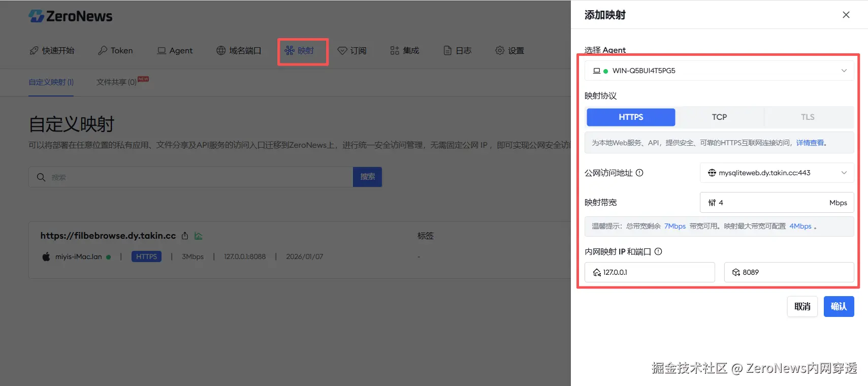Click the 确认 button
The image size is (868, 386).
tap(839, 306)
